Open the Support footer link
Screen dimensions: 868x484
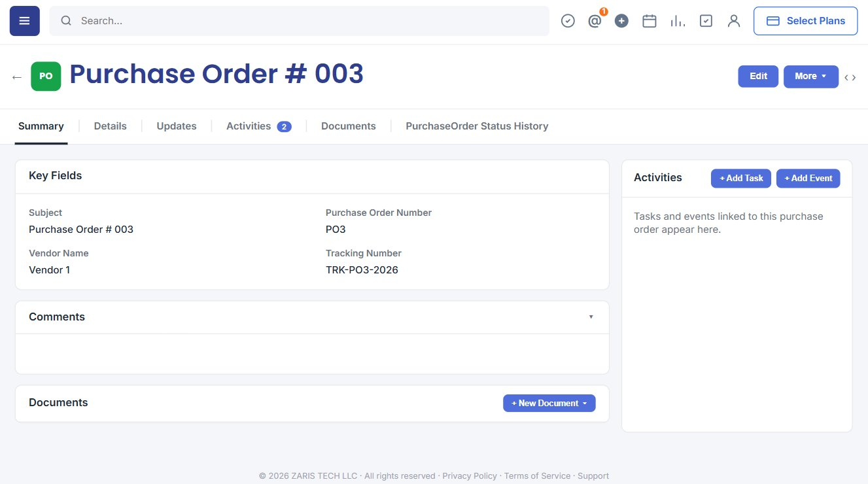click(593, 475)
